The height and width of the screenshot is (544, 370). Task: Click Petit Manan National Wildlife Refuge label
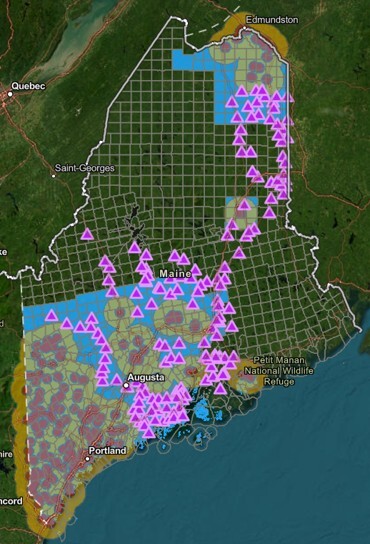279,371
